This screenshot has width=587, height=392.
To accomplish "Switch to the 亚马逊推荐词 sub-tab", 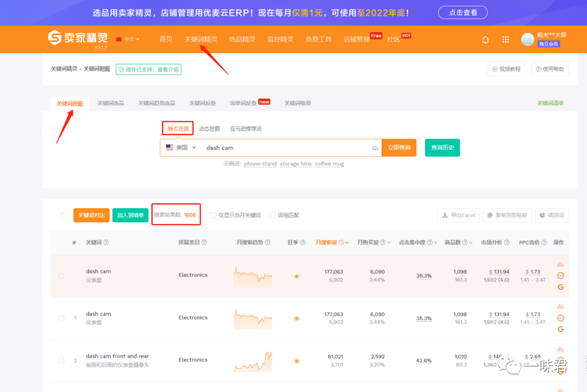I will coord(246,129).
